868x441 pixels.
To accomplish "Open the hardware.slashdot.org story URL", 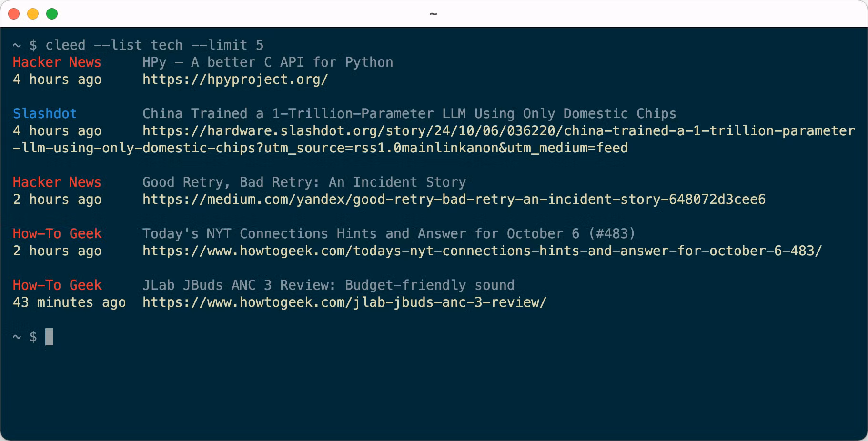I will click(x=498, y=131).
